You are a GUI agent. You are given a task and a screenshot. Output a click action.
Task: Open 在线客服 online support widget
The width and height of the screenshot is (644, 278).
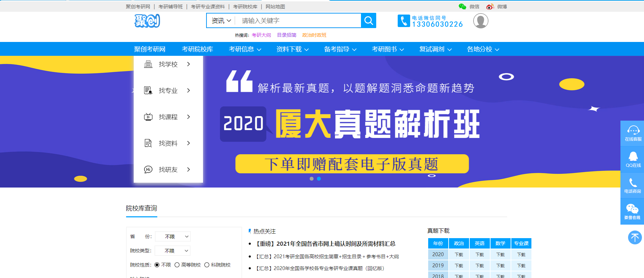click(633, 133)
